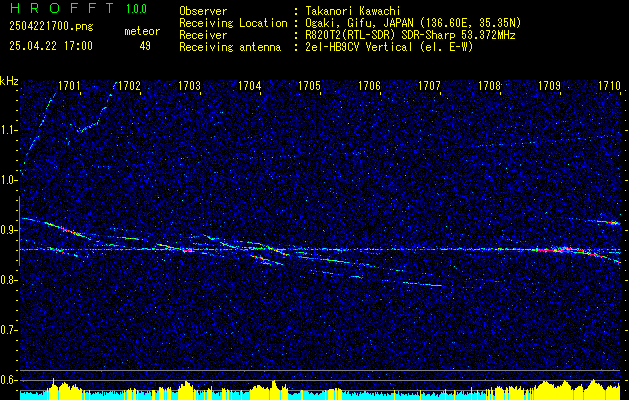Click the 0.6 kHz frequency label
629x400 pixels.
point(8,380)
